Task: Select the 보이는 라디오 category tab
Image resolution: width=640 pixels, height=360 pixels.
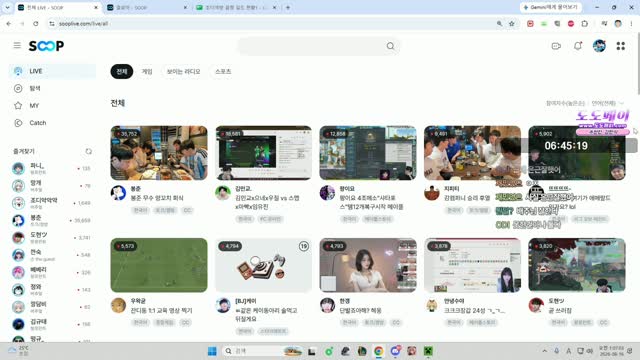Action: pos(183,71)
